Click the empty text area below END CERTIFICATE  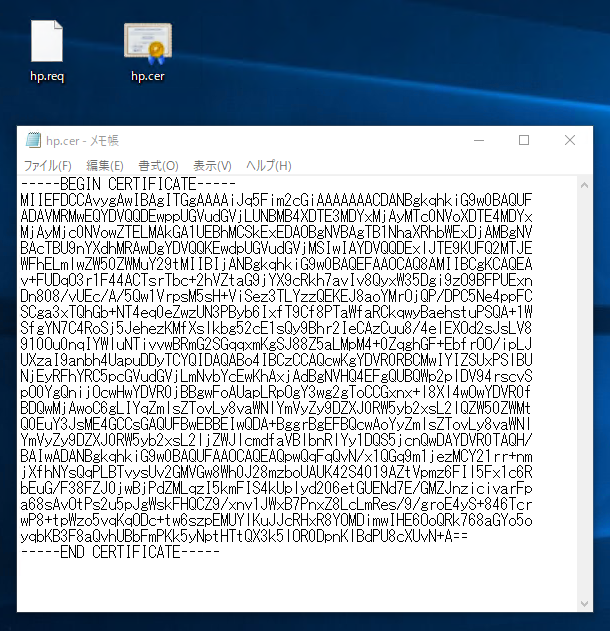tap(297, 586)
